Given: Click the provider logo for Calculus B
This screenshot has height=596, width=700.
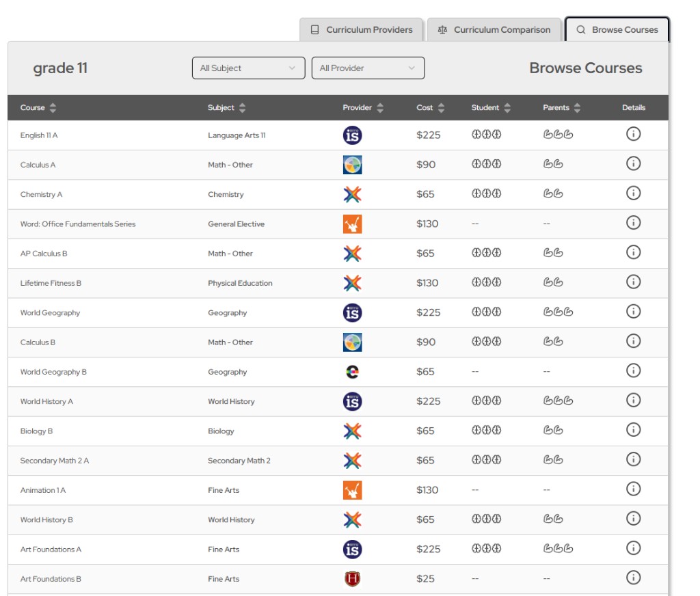Looking at the screenshot, I should (352, 342).
